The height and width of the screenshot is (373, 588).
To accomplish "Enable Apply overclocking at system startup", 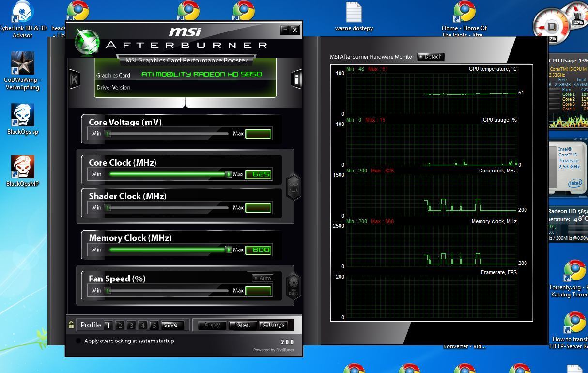I will tap(78, 341).
